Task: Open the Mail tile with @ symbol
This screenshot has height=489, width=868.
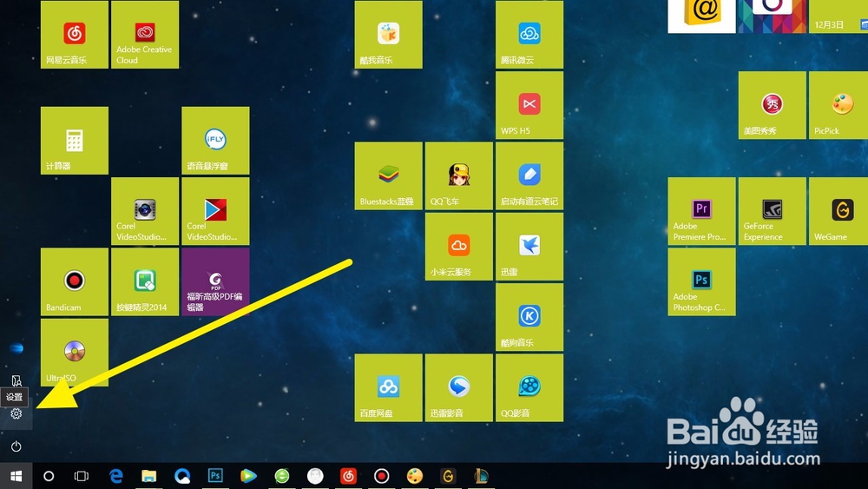Action: click(x=701, y=17)
